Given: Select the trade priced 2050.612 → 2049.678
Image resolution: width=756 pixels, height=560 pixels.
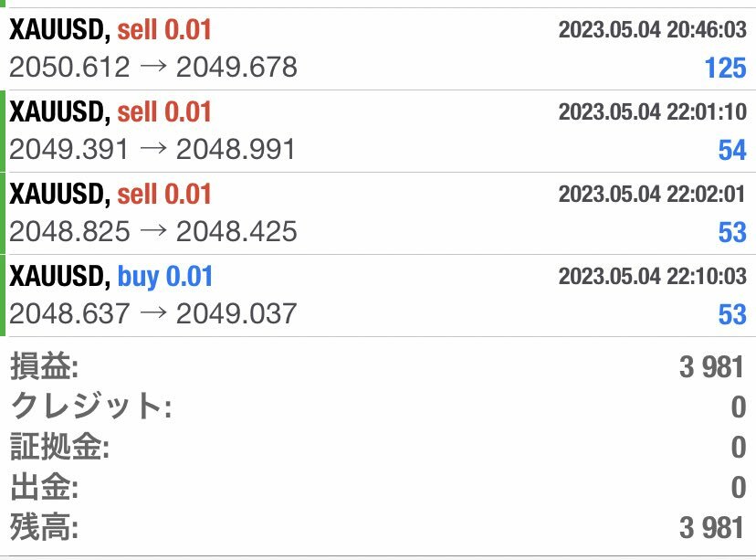Looking at the screenshot, I should (153, 67).
